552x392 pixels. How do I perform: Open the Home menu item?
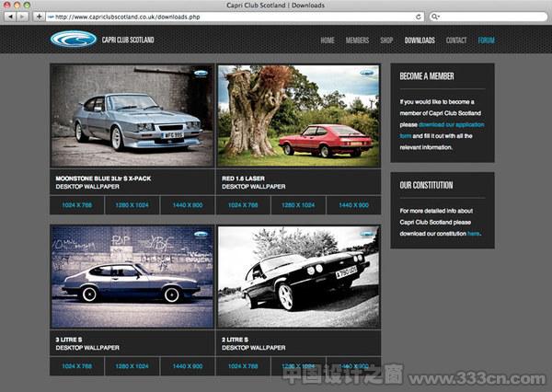tap(328, 40)
